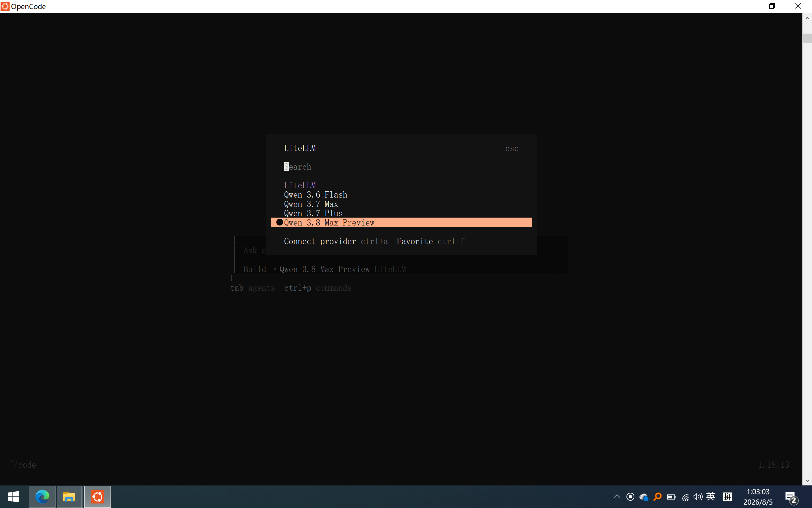
Task: Click Qwen 3.8 Max Preview in the prompt footer
Action: (x=325, y=269)
